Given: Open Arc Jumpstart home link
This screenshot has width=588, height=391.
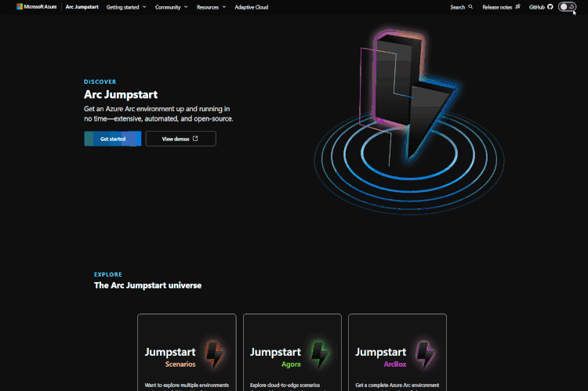Looking at the screenshot, I should 82,7.
